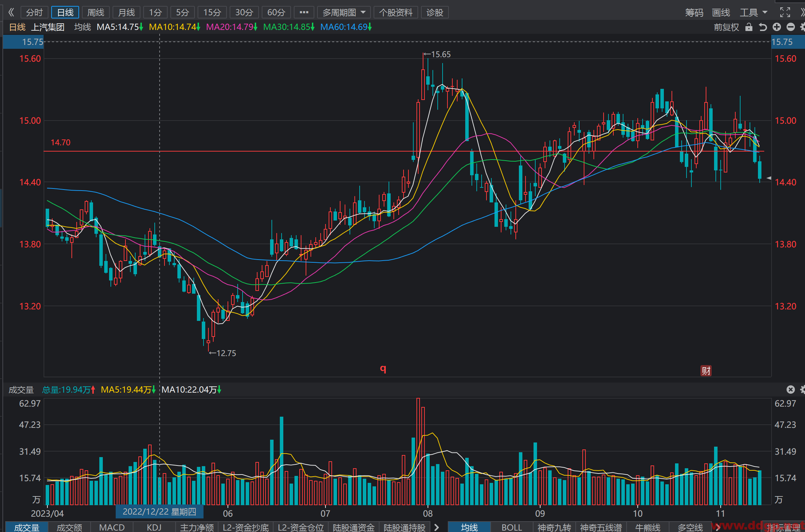Select the BOLL overlay tab
805x532 pixels.
[512, 527]
